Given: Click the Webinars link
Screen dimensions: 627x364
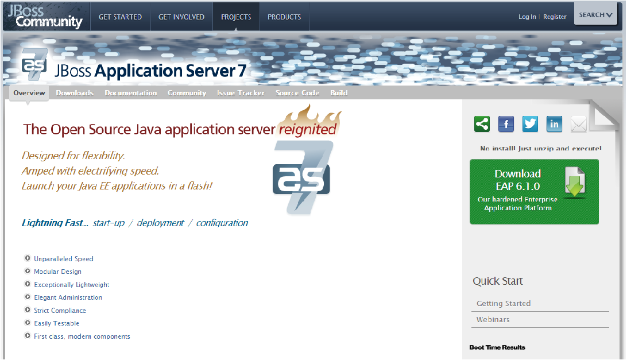Looking at the screenshot, I should [493, 319].
